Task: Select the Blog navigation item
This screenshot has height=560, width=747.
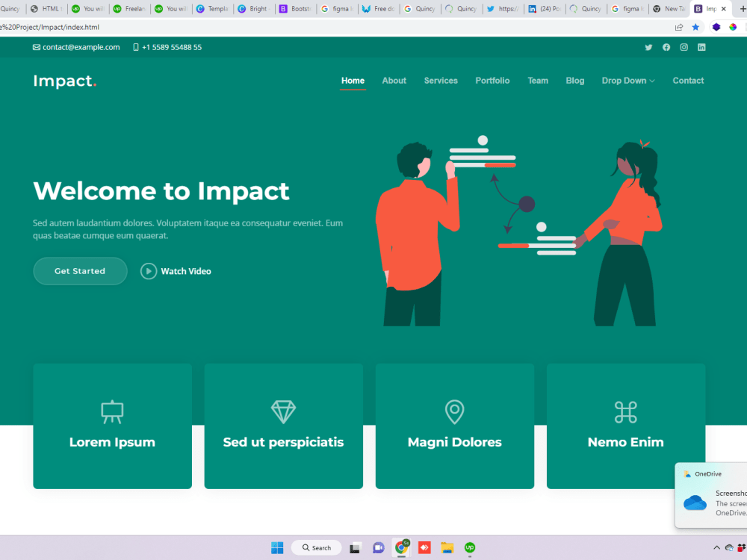Action: [574, 81]
